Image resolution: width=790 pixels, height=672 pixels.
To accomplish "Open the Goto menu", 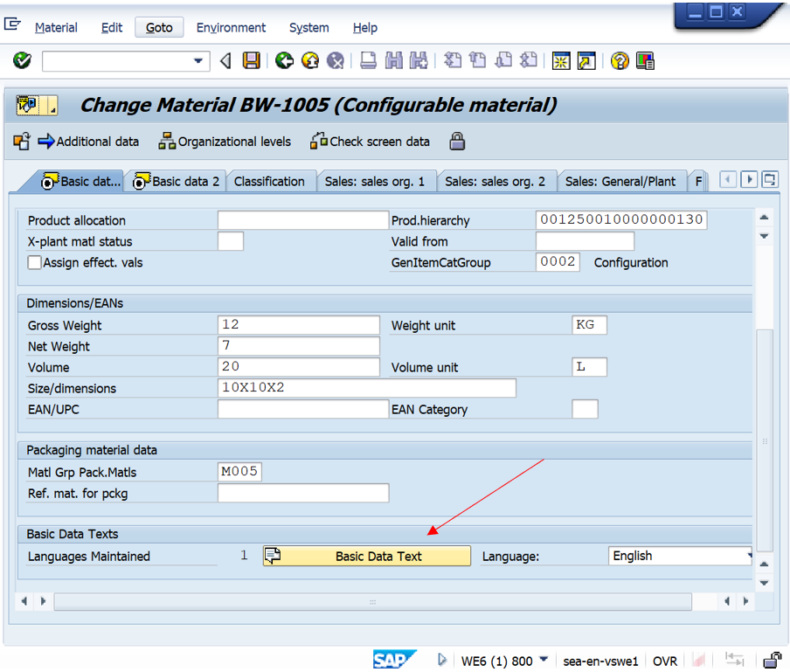I will tap(159, 27).
